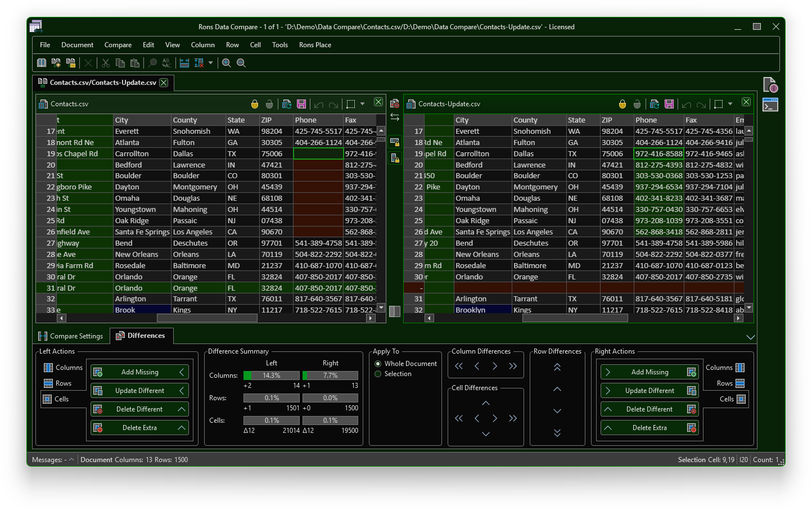812x511 pixels.
Task: Open the Rons Place menu
Action: [315, 45]
